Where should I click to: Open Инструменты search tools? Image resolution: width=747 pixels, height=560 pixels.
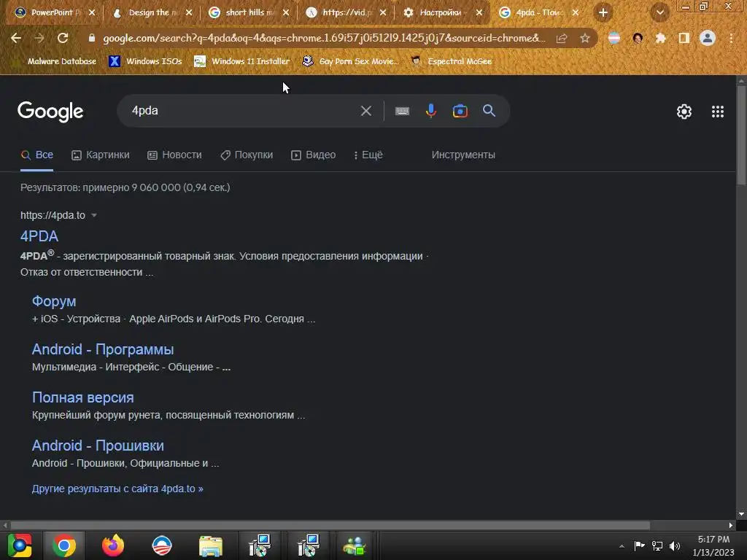tap(463, 155)
